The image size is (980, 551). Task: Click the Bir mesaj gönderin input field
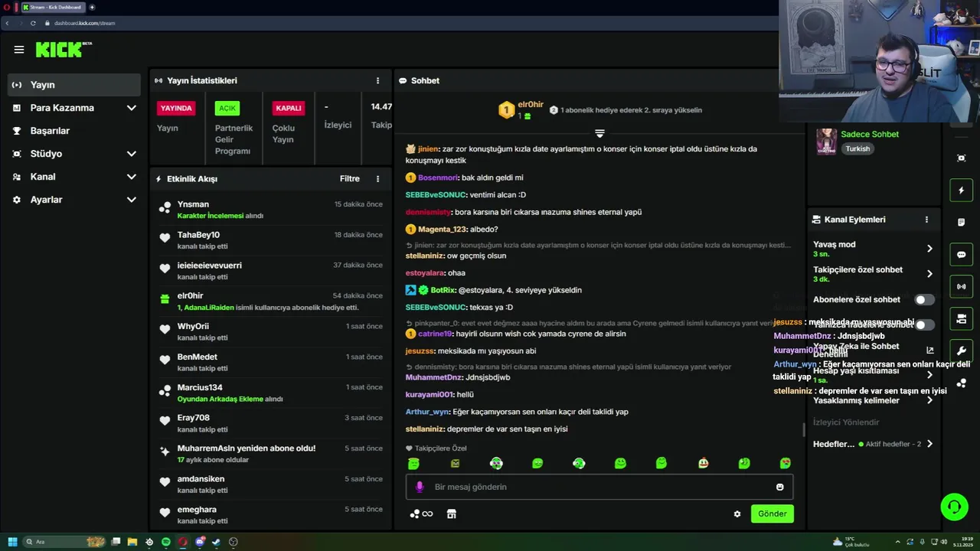click(x=599, y=487)
